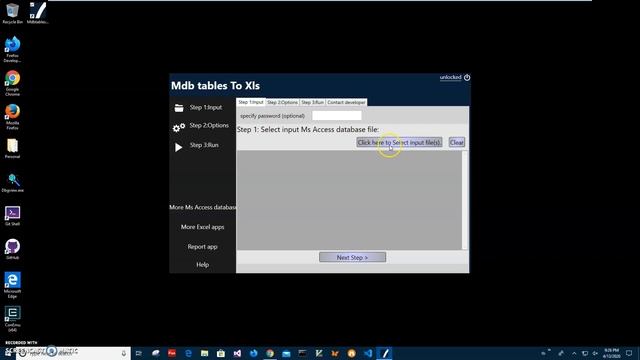Switch to the Step 2:Options tab
640x360 pixels.
[x=282, y=102]
